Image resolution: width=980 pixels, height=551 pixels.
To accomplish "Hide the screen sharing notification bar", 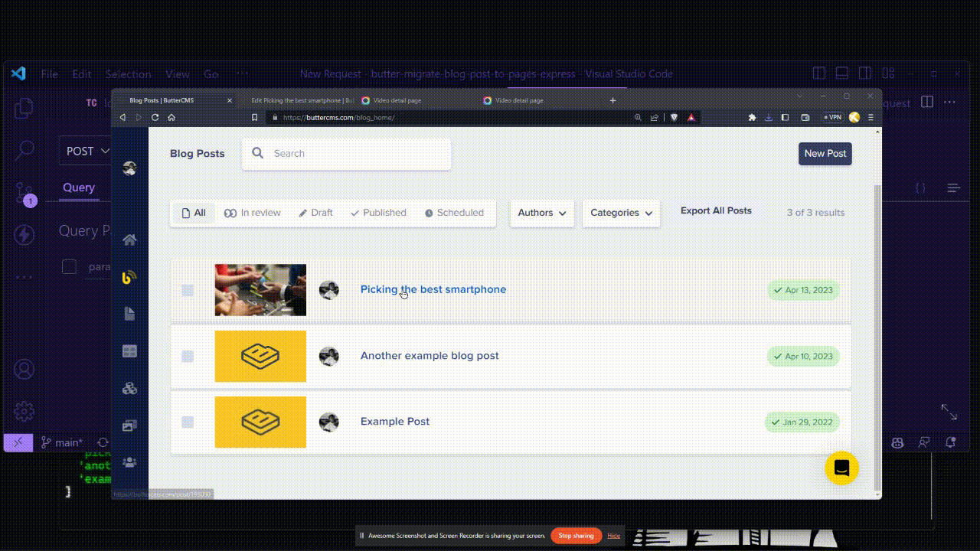I will click(614, 536).
